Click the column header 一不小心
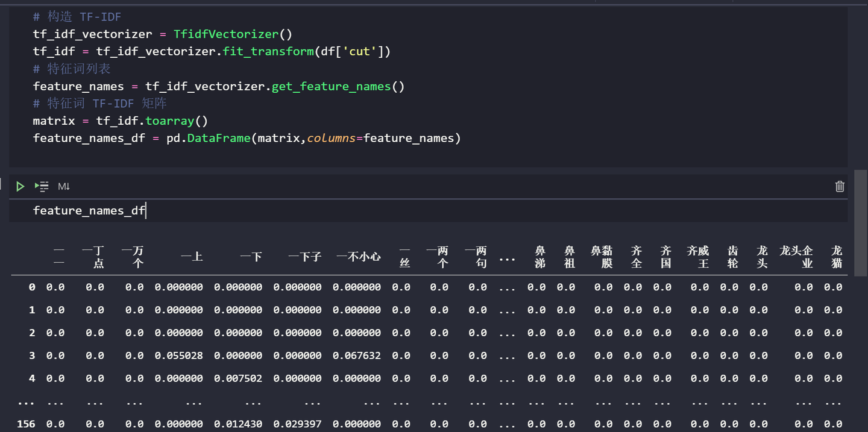 tap(359, 257)
